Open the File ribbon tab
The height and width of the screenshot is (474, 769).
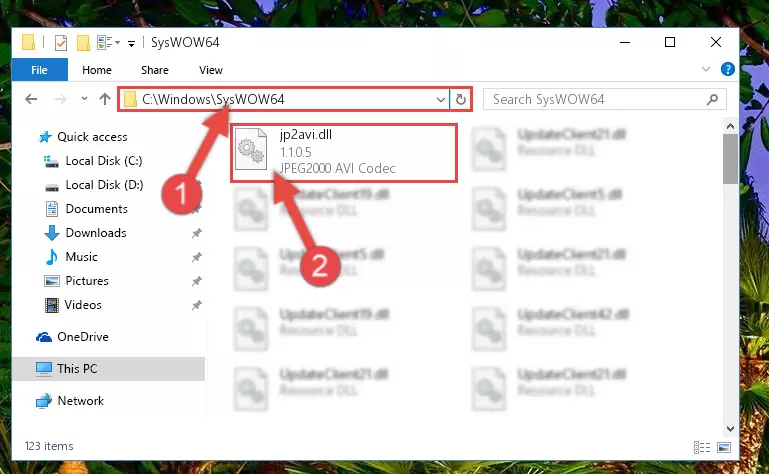click(x=39, y=70)
